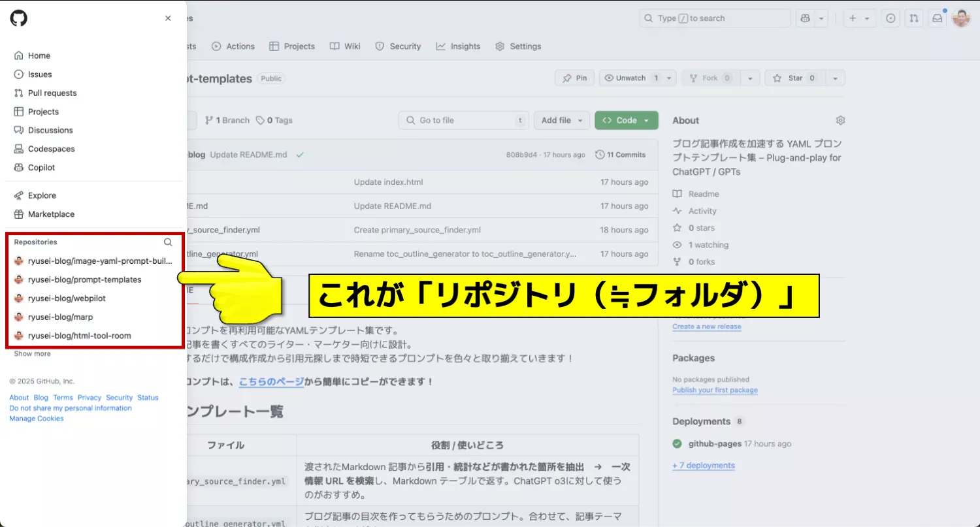Click the Go to file search field
The height and width of the screenshot is (527, 980).
(464, 120)
